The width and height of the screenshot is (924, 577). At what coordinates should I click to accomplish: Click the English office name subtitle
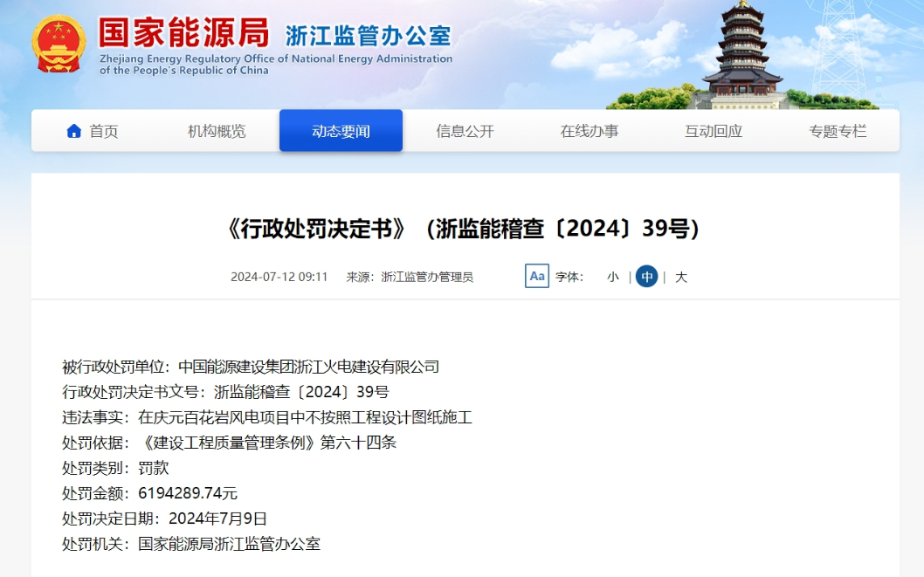pos(275,65)
